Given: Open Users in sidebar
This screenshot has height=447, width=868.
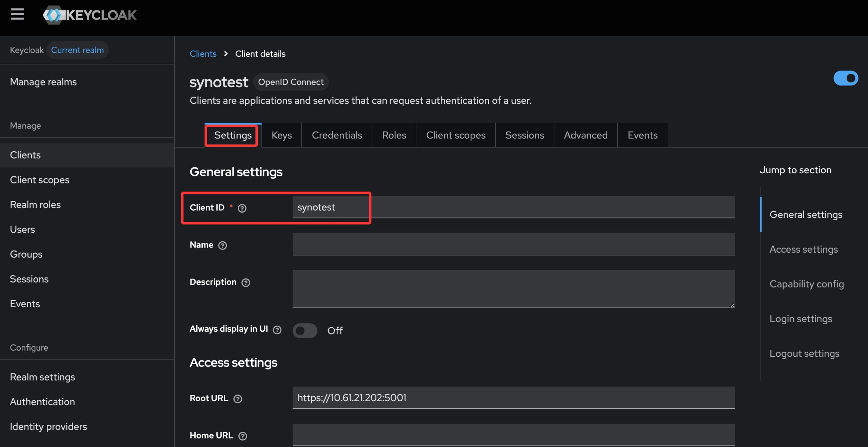Looking at the screenshot, I should tap(87, 229).
